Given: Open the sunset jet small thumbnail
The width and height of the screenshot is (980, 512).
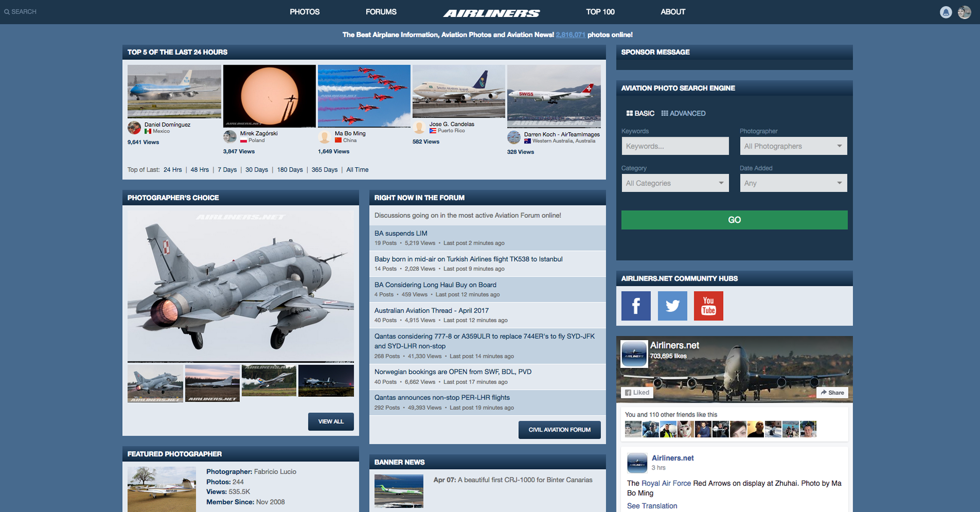Looking at the screenshot, I should pyautogui.click(x=212, y=383).
